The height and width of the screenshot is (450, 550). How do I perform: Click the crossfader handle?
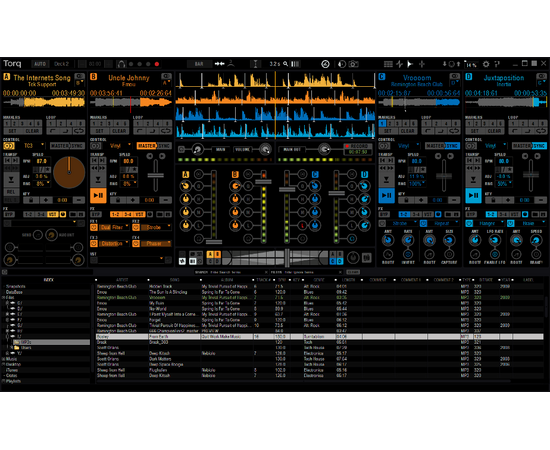click(x=287, y=258)
